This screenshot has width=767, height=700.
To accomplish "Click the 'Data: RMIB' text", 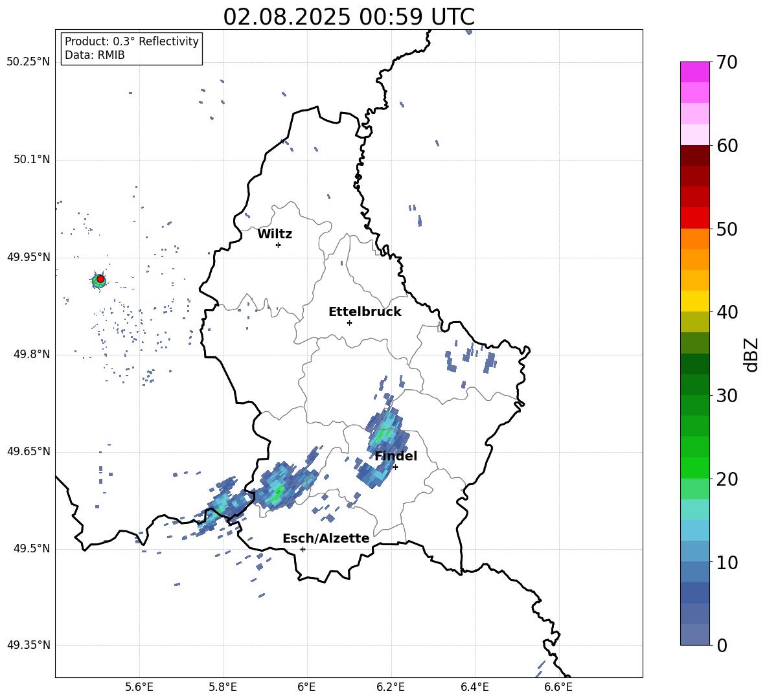I will (x=95, y=55).
